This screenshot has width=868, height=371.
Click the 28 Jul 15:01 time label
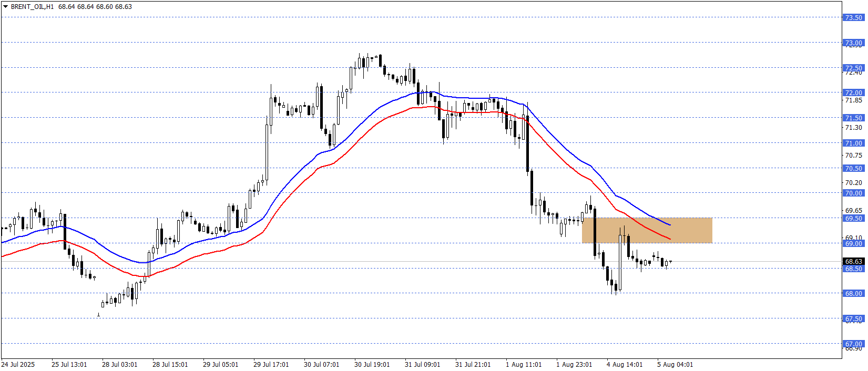pos(170,364)
